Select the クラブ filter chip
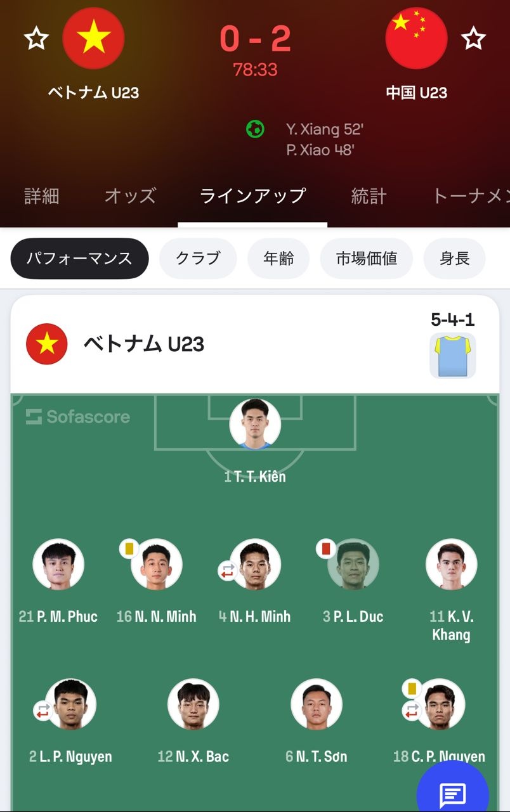Screen dimensions: 510x812 pos(198,259)
